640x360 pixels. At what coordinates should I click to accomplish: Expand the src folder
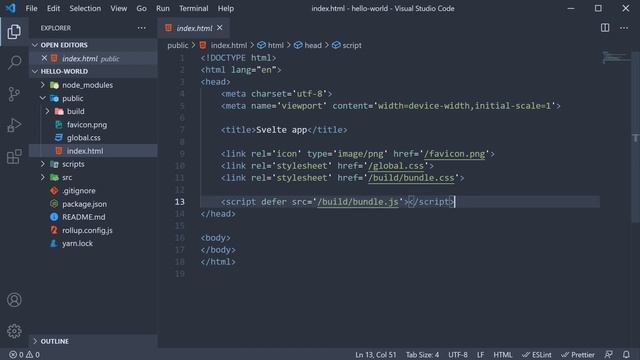pyautogui.click(x=93, y=178)
